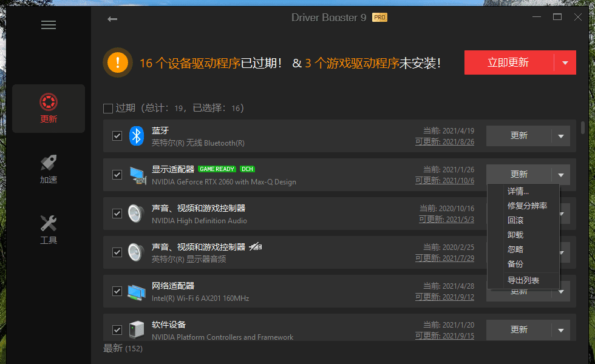Image resolution: width=595 pixels, height=364 pixels.
Task: Uncheck the 网络适配器 Wi-Fi 6 checkbox
Action: (117, 291)
